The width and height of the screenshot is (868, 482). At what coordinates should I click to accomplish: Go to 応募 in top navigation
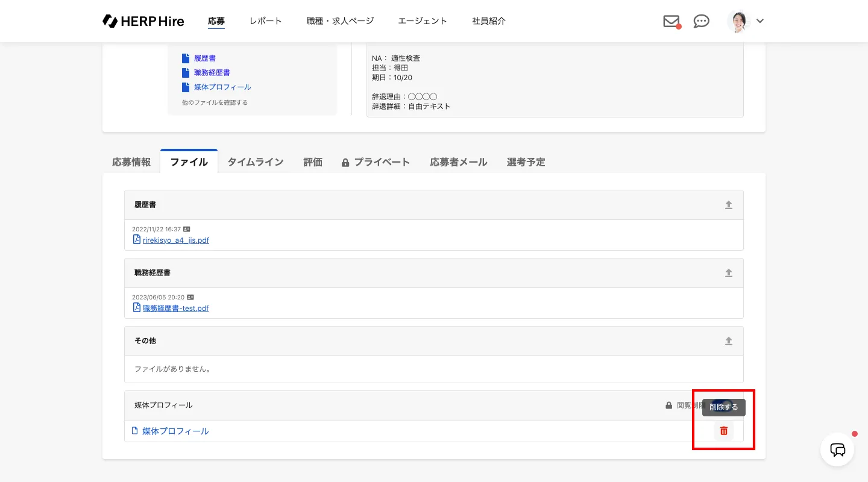pyautogui.click(x=216, y=21)
